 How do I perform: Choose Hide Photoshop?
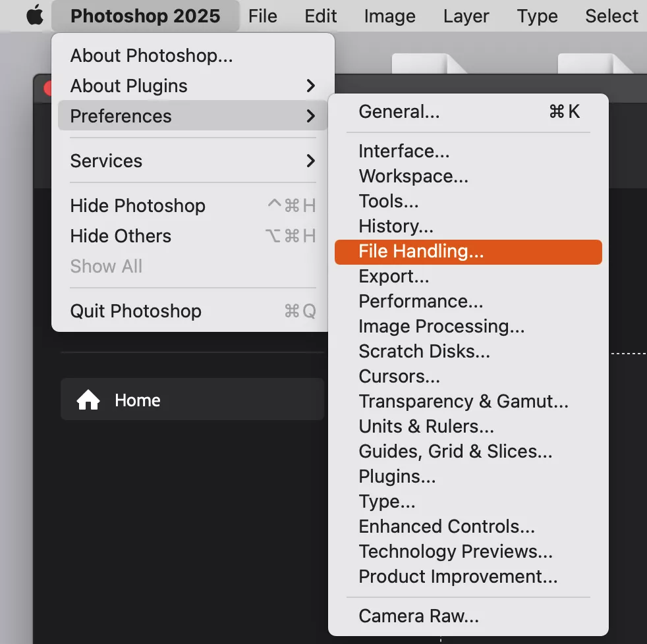tap(192, 205)
